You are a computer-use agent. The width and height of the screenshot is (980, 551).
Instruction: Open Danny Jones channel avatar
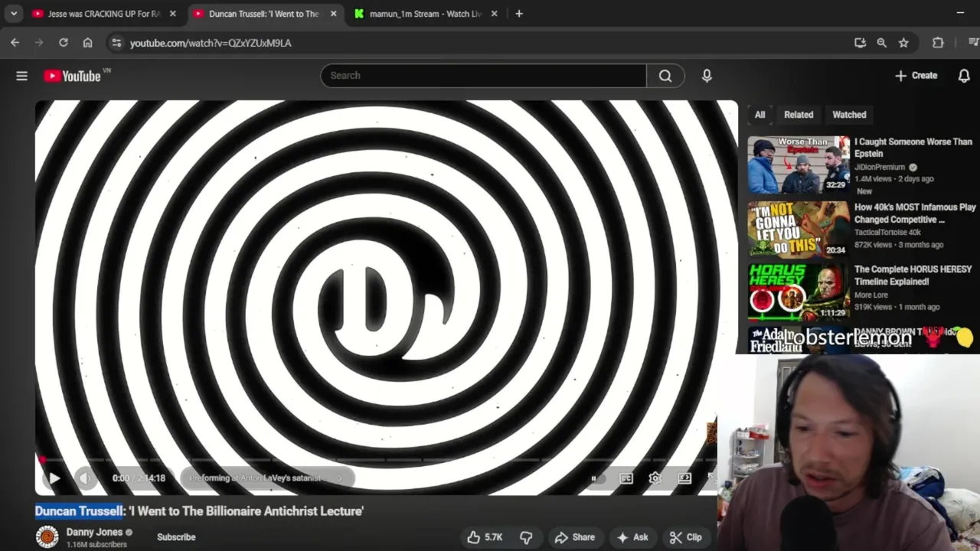(x=47, y=537)
